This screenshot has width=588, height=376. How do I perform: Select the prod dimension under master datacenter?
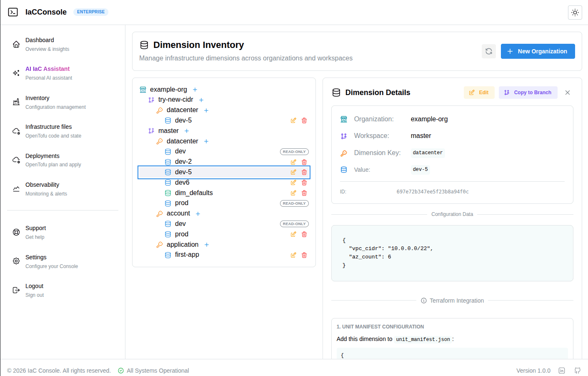tap(181, 203)
